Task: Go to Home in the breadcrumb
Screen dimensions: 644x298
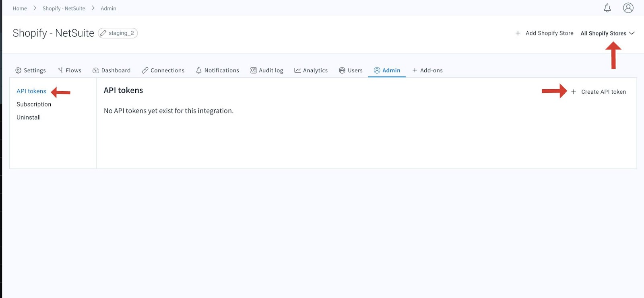Action: coord(20,8)
